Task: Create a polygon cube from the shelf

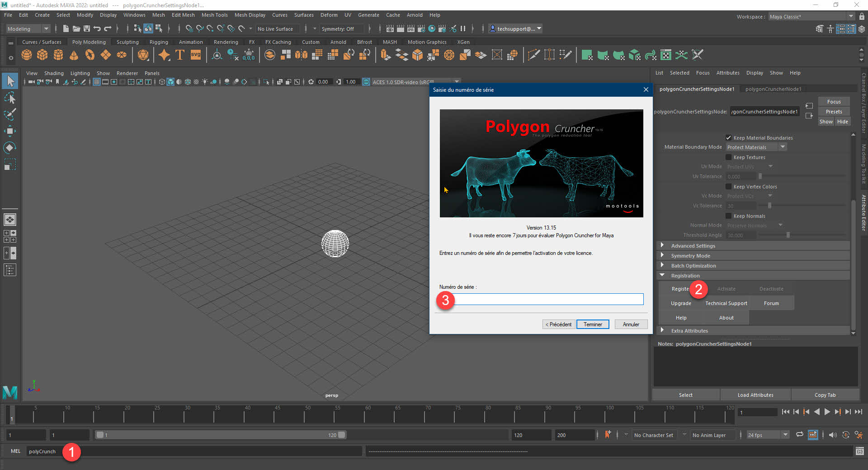Action: (42, 55)
